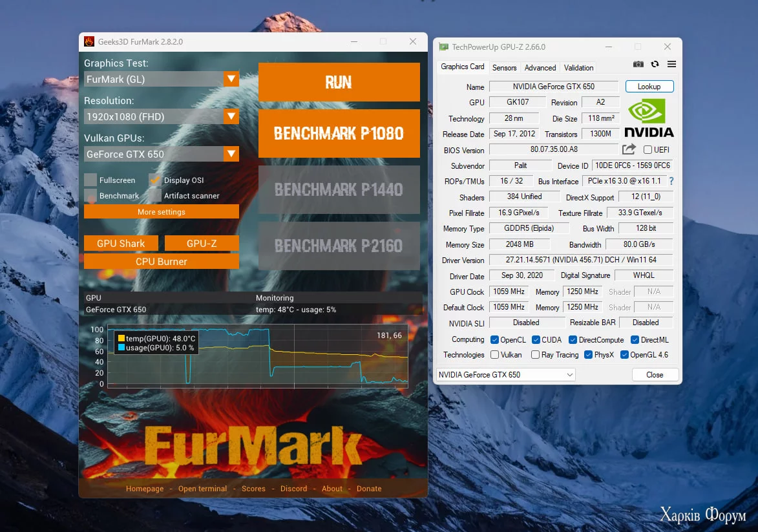
Task: Click the Close button in GPU-Z
Action: coord(655,375)
